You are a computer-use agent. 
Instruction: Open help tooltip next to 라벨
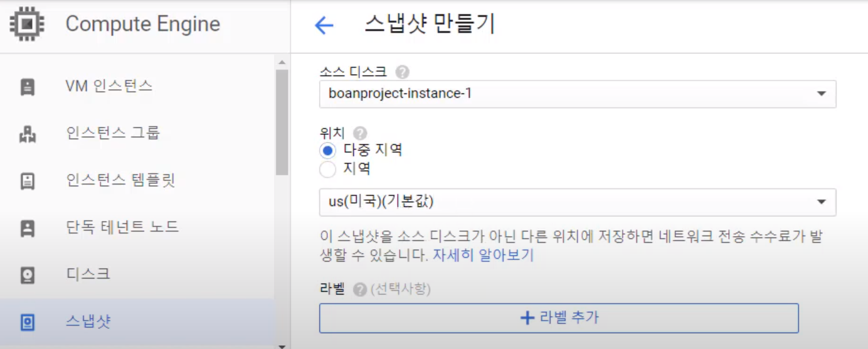(359, 289)
